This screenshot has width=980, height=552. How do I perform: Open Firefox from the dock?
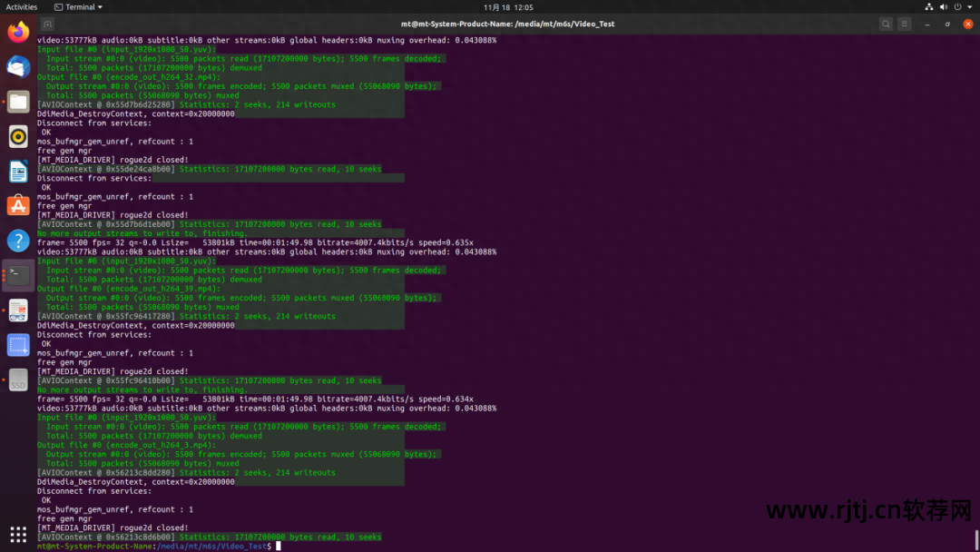18,32
